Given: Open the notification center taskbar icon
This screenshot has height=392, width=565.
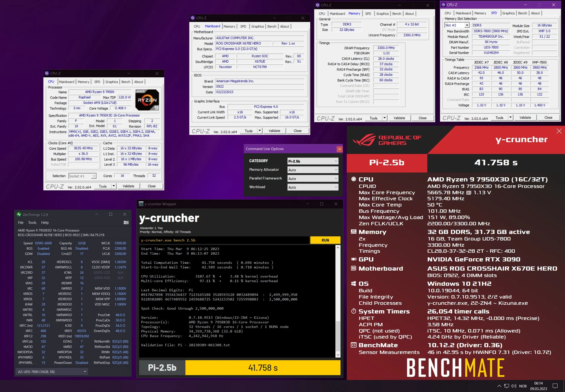Looking at the screenshot, I should [555, 386].
